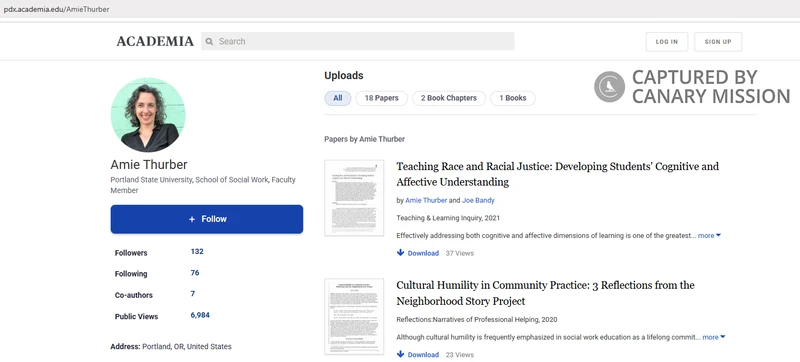Select the All uploads filter
Image resolution: width=800 pixels, height=362 pixels.
338,98
